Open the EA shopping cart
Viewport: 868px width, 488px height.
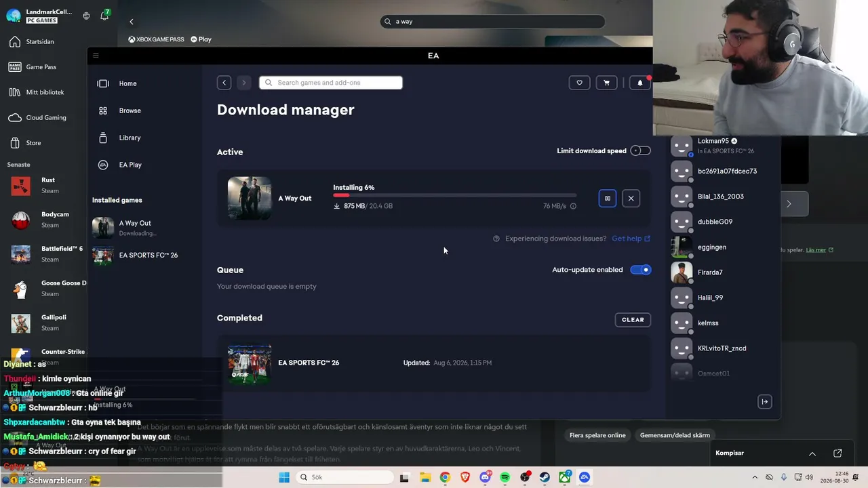(x=606, y=83)
